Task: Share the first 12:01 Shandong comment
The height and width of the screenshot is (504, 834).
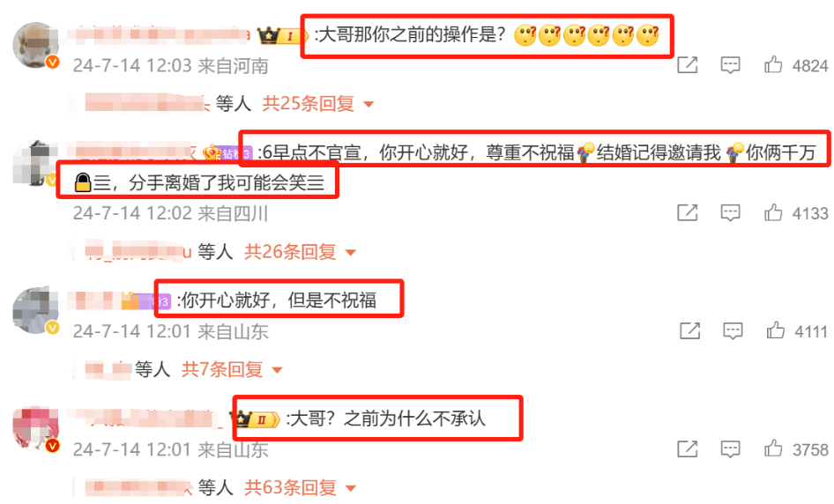Action: 690,330
